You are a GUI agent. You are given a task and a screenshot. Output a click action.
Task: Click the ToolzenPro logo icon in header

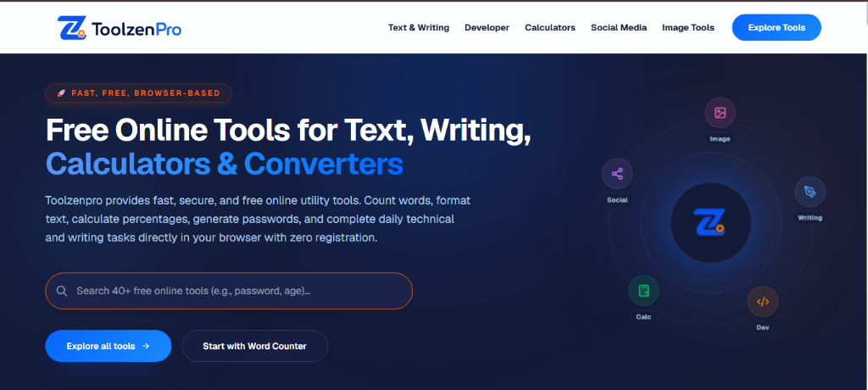[x=72, y=28]
